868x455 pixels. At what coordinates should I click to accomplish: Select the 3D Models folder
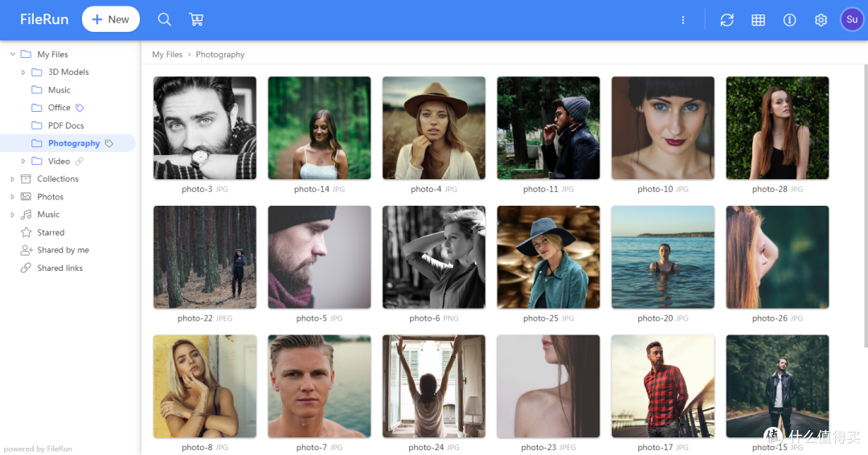tap(68, 72)
